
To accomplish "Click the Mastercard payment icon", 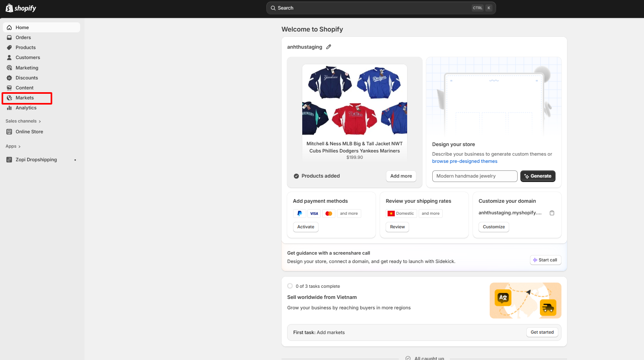I will click(x=329, y=214).
